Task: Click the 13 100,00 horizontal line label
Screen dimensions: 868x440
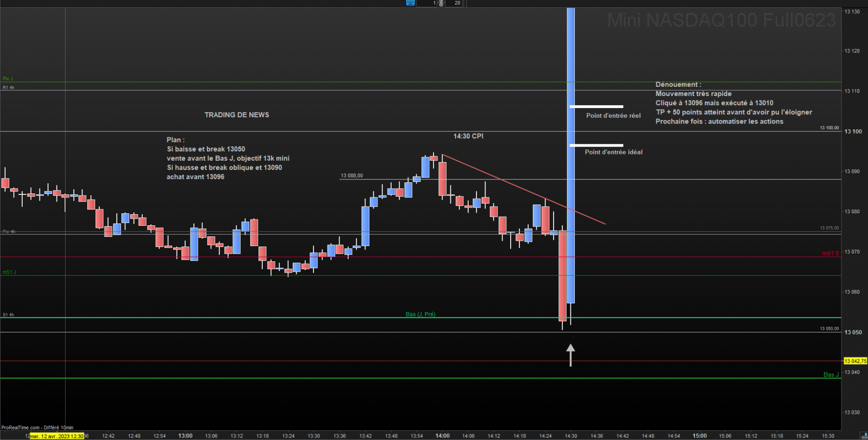Action: 829,128
